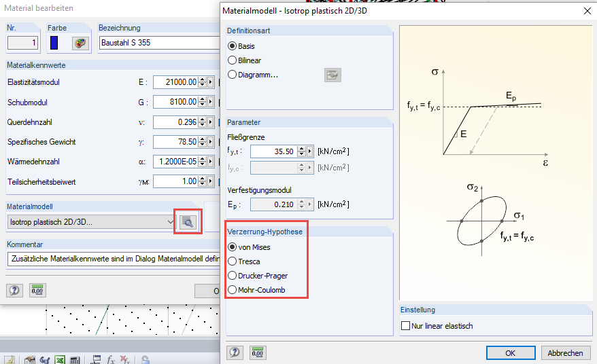This screenshot has width=597, height=364.
Task: Open arrow menu beside Ep value
Action: point(309,204)
